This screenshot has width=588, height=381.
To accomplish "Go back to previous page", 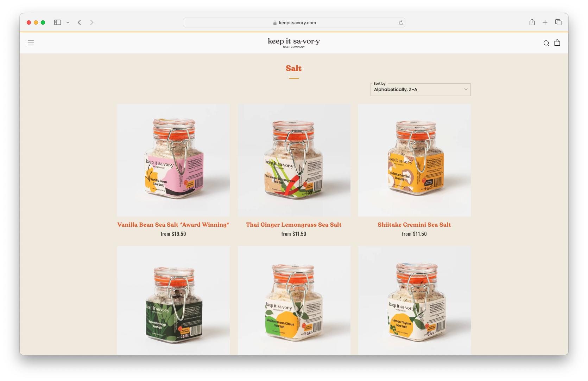I will point(80,22).
